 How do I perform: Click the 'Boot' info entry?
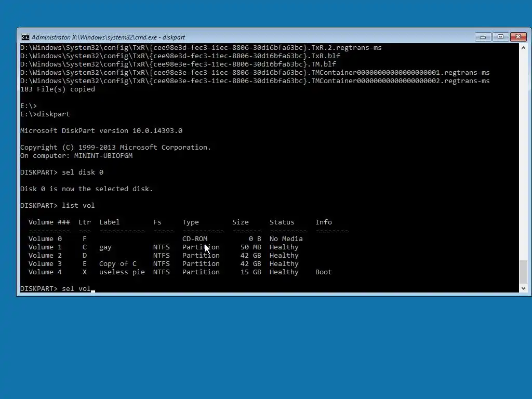coord(323,272)
